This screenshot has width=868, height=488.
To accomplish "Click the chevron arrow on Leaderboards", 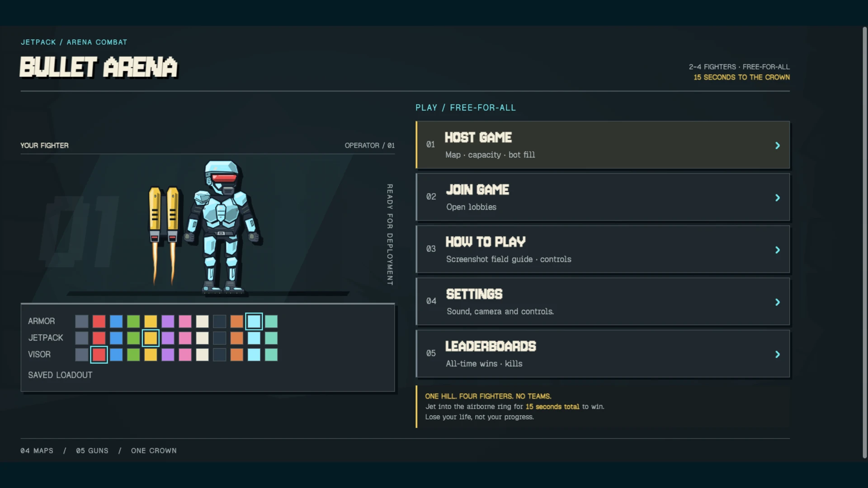I will tap(778, 354).
